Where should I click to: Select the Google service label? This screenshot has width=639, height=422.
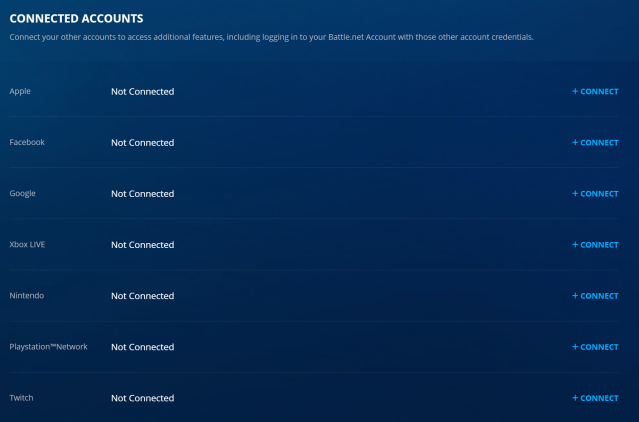coord(22,194)
